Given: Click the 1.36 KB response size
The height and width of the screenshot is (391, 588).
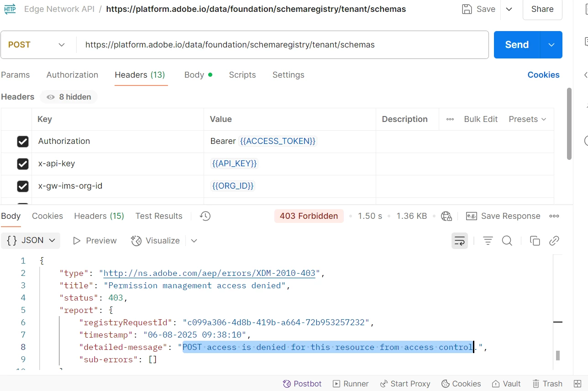Looking at the screenshot, I should pyautogui.click(x=412, y=216).
